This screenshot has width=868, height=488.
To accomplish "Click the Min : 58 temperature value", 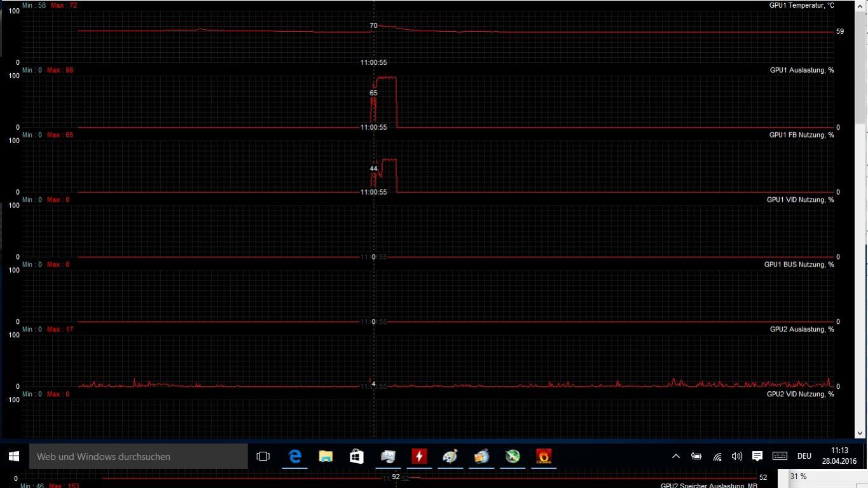I will click(x=34, y=5).
